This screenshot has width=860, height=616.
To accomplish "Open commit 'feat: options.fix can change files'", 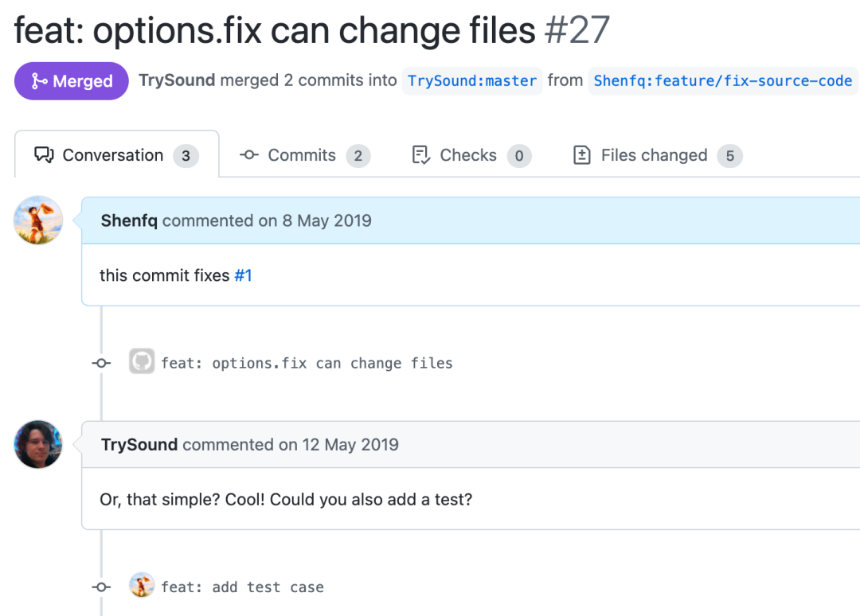I will [307, 364].
